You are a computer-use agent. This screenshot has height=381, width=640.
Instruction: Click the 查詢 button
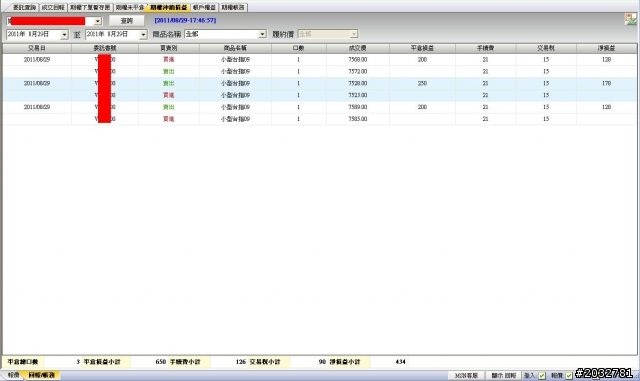[127, 20]
